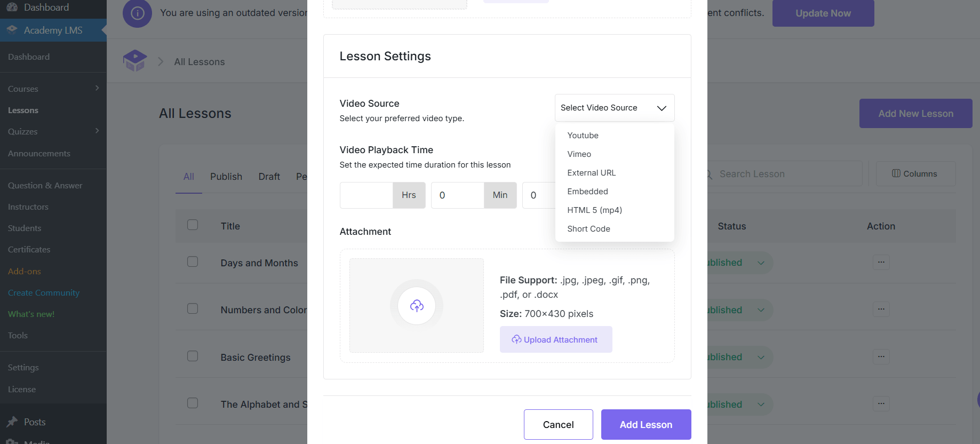Check the Numbers and Colors lesson checkbox

(193, 308)
